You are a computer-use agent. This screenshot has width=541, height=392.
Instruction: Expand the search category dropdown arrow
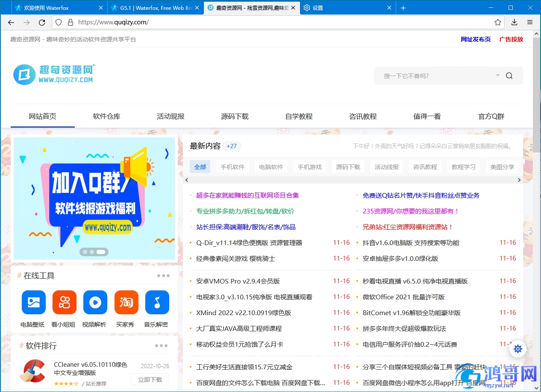498,76
